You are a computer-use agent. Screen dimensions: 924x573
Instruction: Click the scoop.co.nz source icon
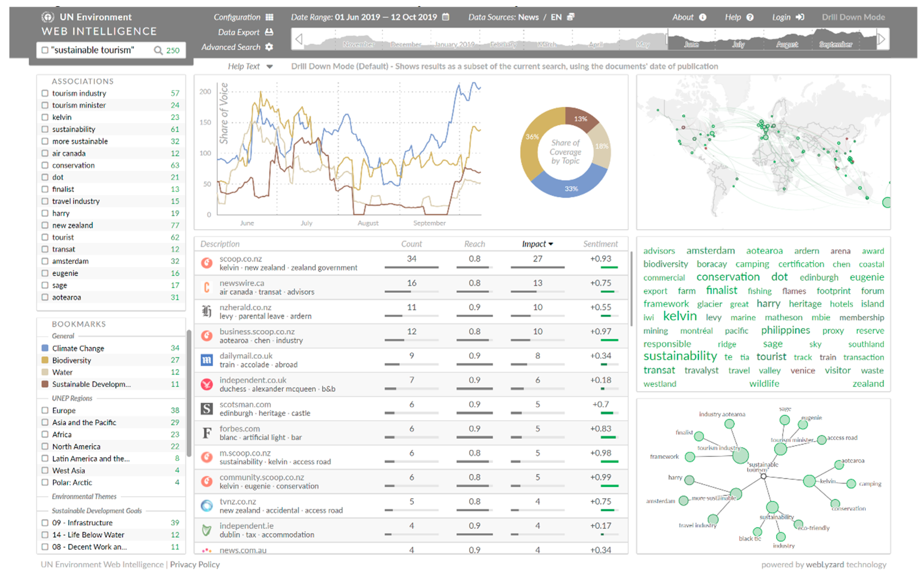tap(206, 263)
